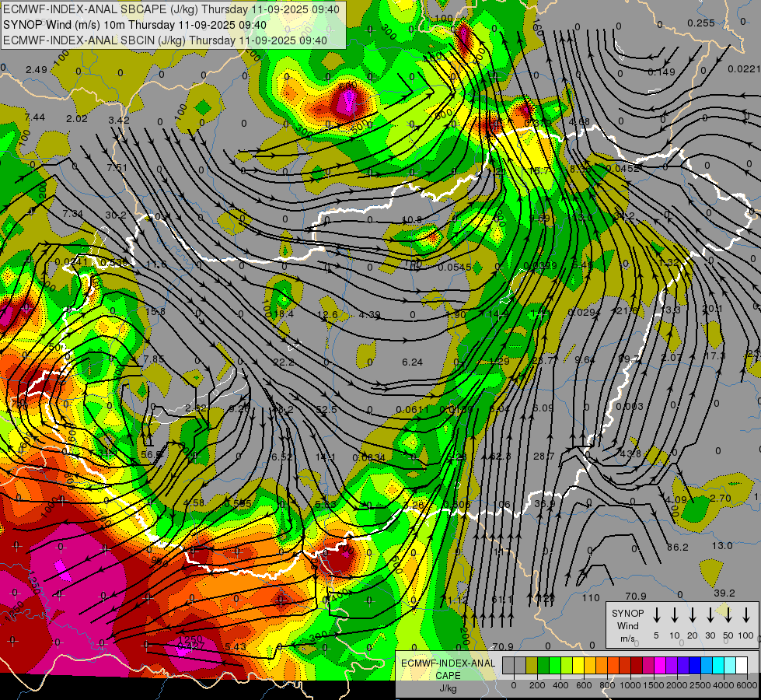Click the 1500 tick label on the CAPE scale

(x=653, y=685)
